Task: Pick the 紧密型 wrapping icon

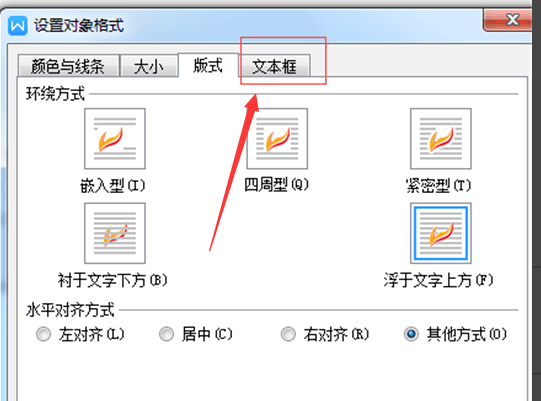Action: pyautogui.click(x=441, y=138)
